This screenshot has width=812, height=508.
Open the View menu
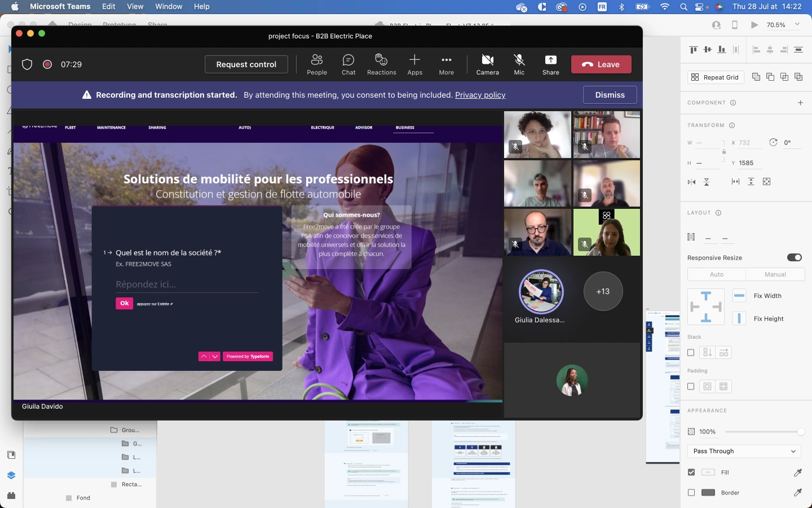(x=135, y=7)
